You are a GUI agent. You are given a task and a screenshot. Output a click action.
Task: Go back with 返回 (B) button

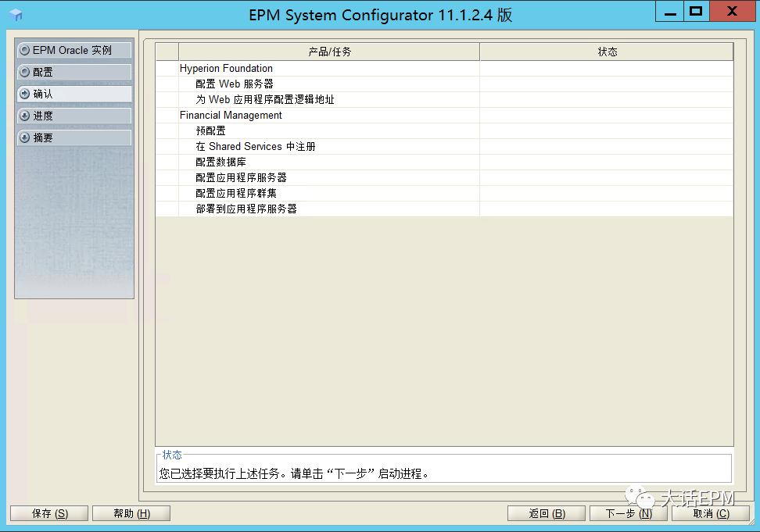[x=547, y=513]
